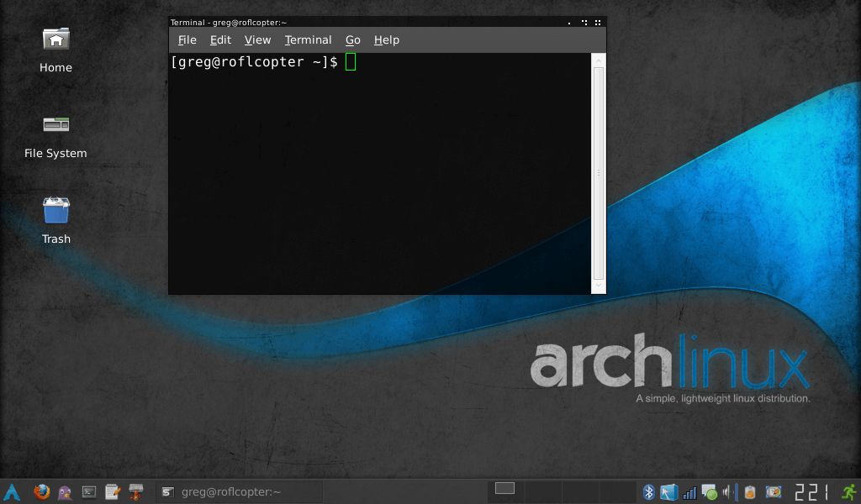The width and height of the screenshot is (861, 504).
Task: Click the terminal scrollbar up arrow
Action: (x=599, y=60)
